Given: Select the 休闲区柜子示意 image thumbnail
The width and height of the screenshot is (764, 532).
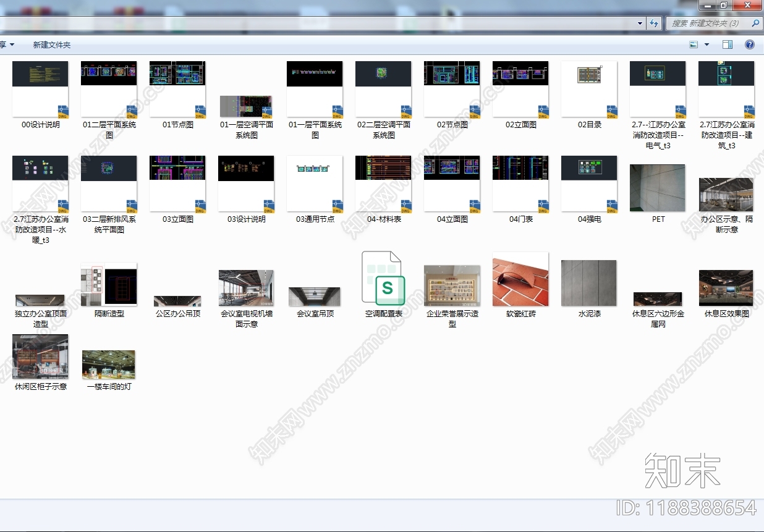Looking at the screenshot, I should click(x=40, y=357).
